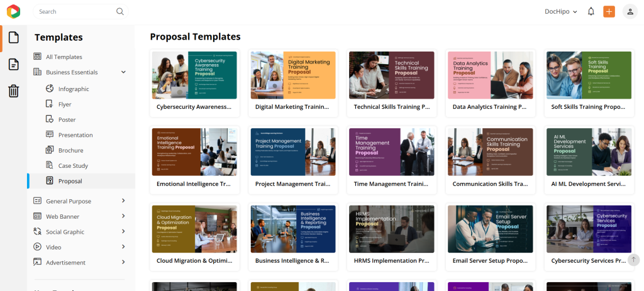644x291 pixels.
Task: Click the Infographic pie chart icon
Action: coord(50,89)
